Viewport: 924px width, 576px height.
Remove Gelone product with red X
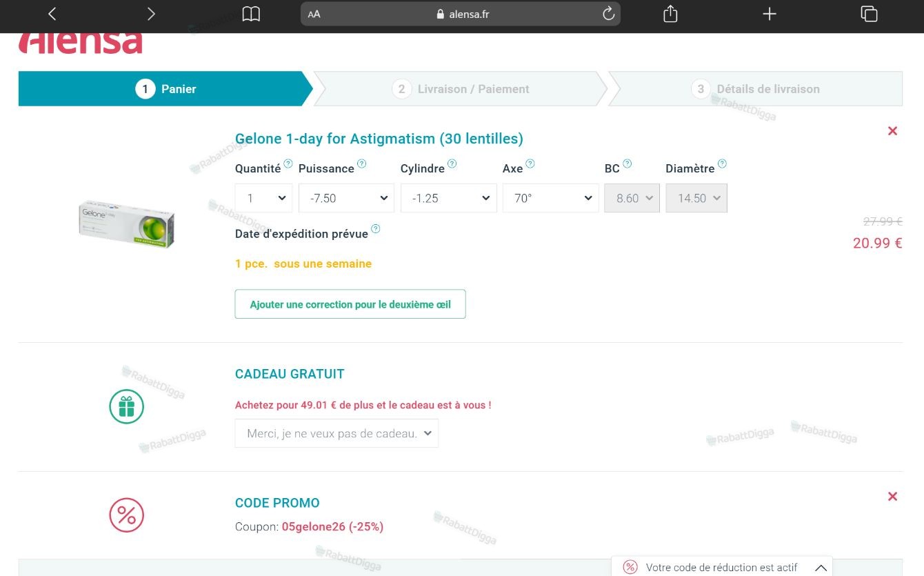click(892, 131)
